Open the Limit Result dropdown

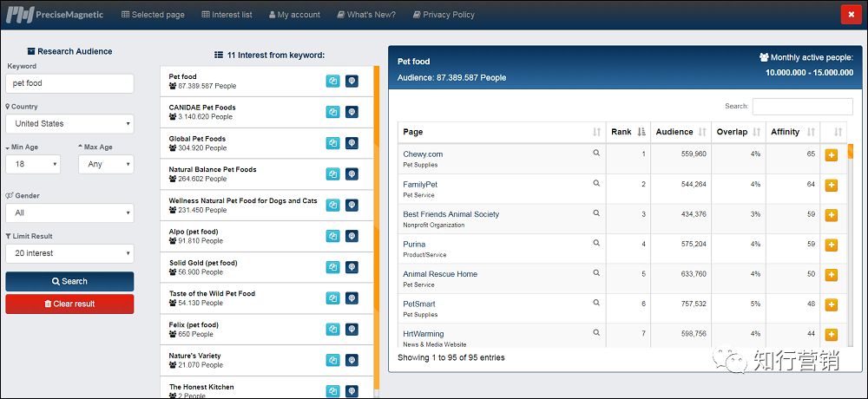69,253
